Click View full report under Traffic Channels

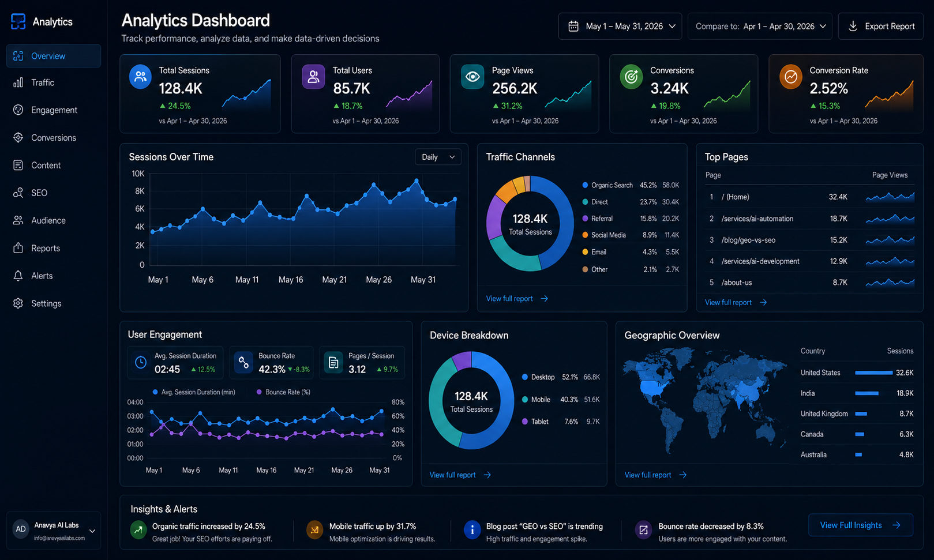[x=517, y=299]
